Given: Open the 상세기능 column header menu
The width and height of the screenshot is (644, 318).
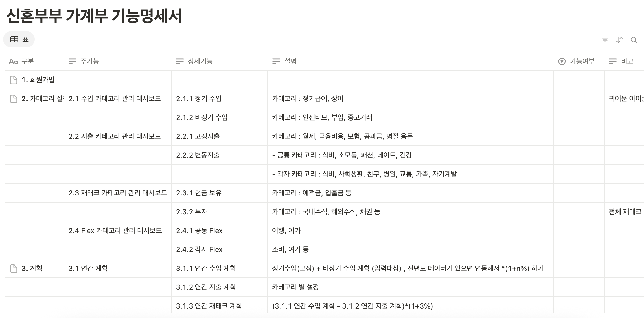Looking at the screenshot, I should (x=200, y=61).
